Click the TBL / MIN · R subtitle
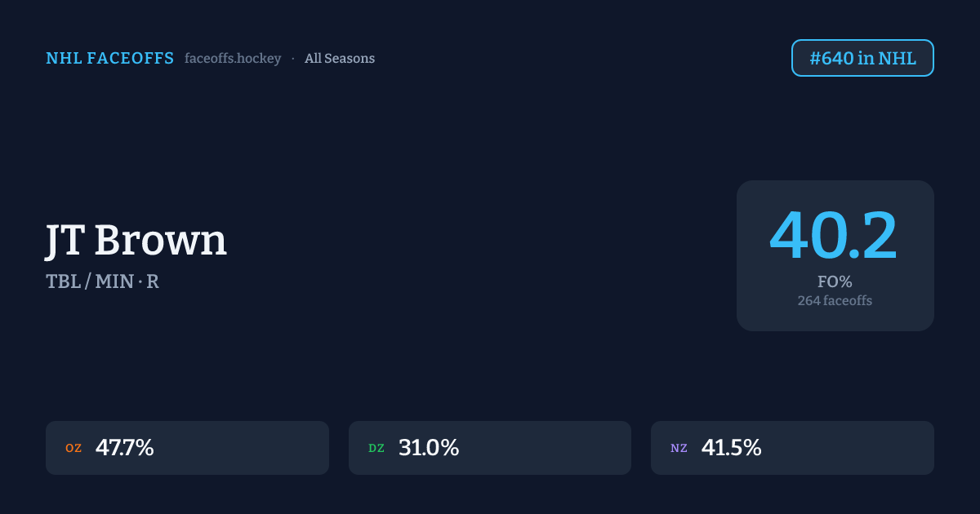Image resolution: width=980 pixels, height=514 pixels. click(x=102, y=282)
